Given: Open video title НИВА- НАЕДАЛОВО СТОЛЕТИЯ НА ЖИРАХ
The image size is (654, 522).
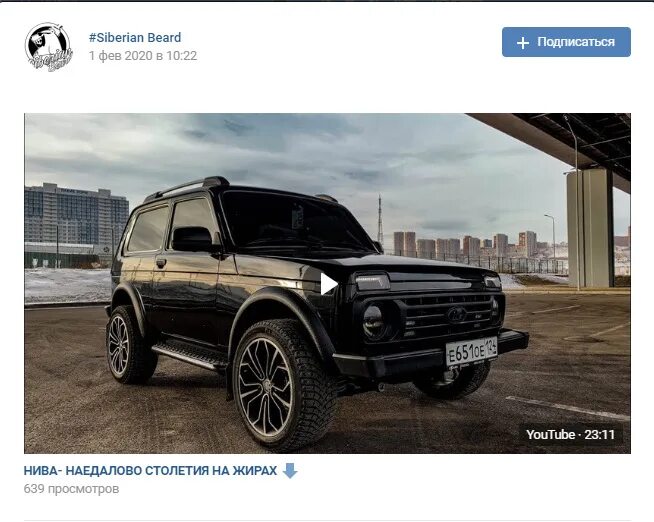Looking at the screenshot, I should coord(150,471).
